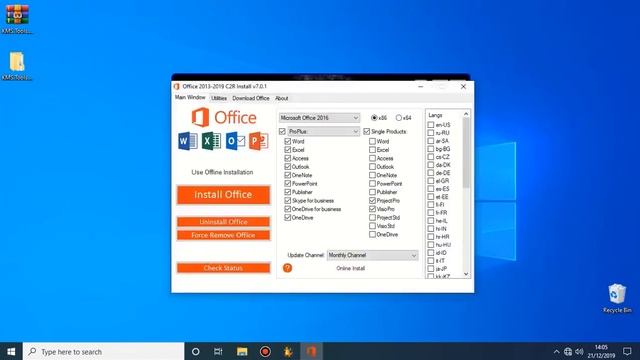This screenshot has height=360, width=640.
Task: Check the fr-FR language checkbox
Action: point(431,213)
